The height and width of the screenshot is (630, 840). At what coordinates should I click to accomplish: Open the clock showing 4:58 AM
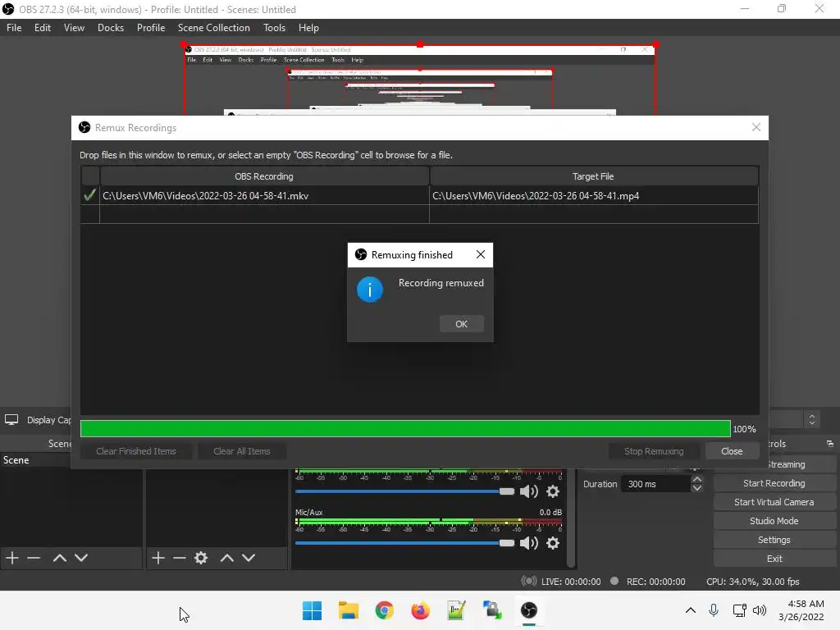(x=801, y=610)
